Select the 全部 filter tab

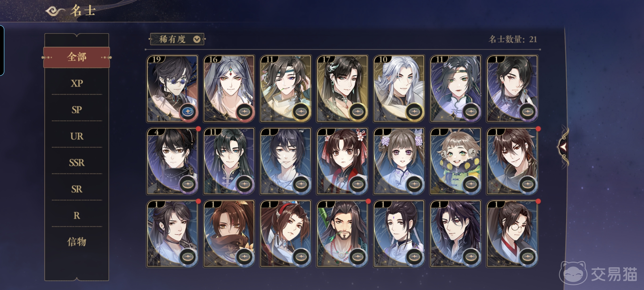(76, 57)
